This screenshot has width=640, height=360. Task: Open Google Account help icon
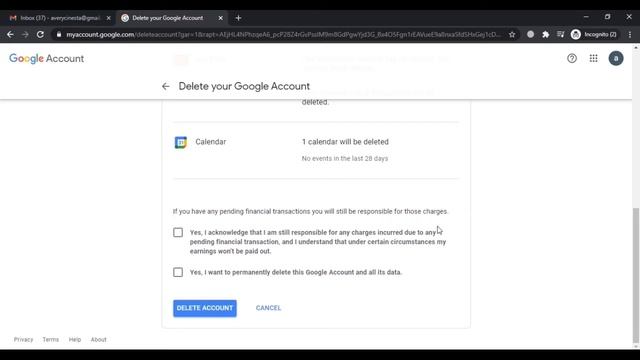pyautogui.click(x=572, y=58)
